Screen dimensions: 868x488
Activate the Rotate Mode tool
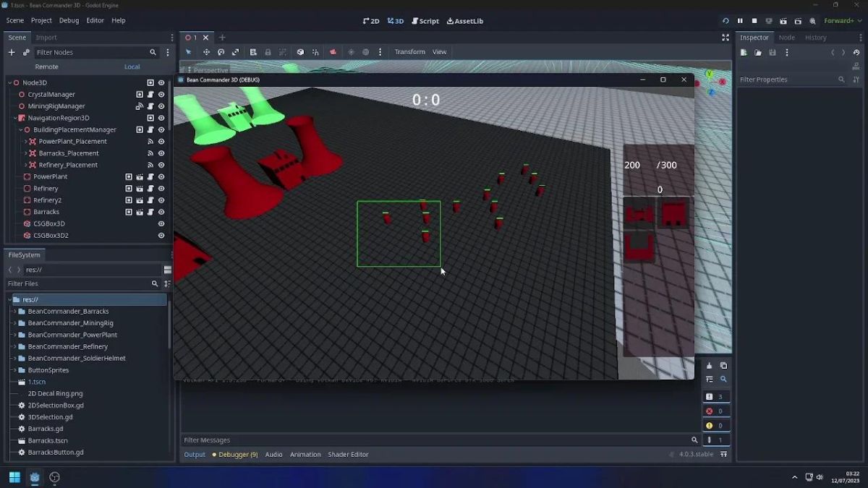pos(221,52)
